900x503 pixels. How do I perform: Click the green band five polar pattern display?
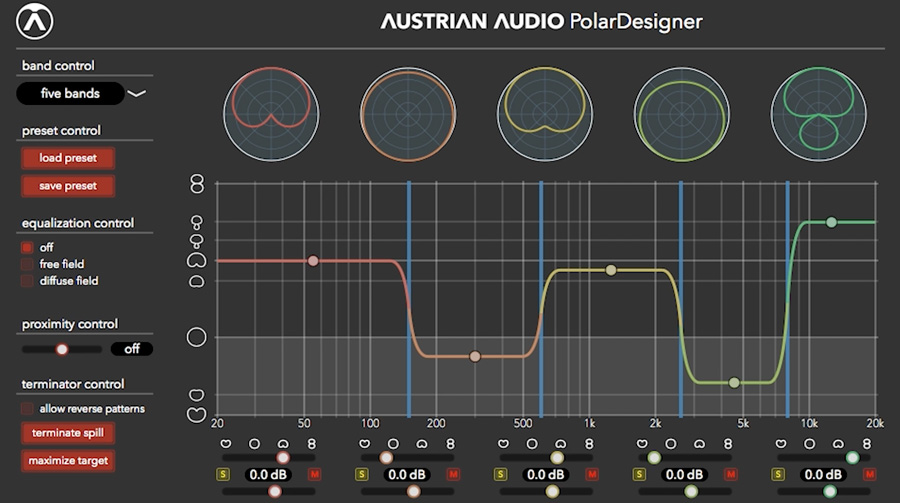pos(818,114)
